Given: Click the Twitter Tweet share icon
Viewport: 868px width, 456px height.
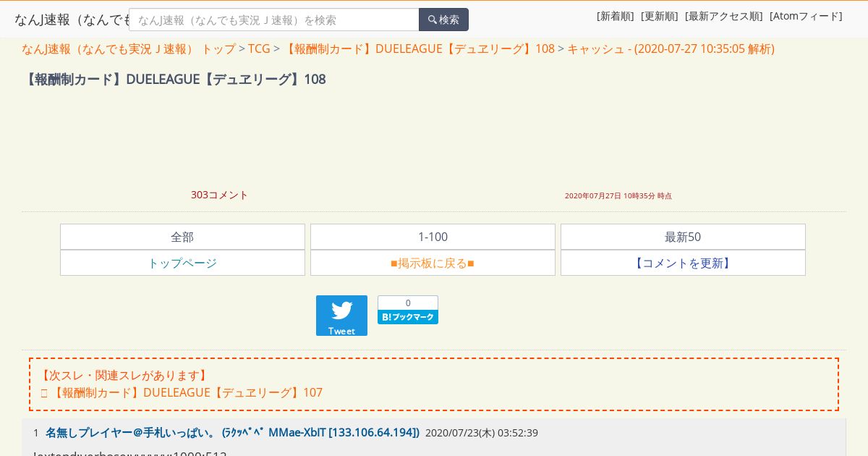Looking at the screenshot, I should [341, 316].
